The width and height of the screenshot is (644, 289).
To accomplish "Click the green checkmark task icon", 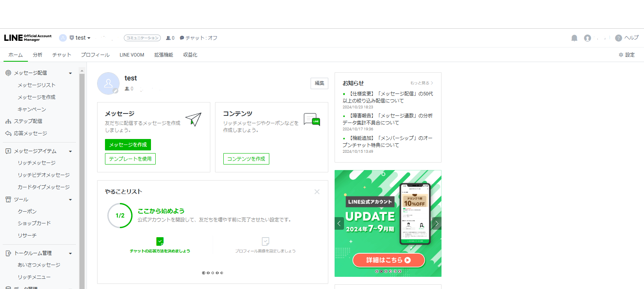I will (x=160, y=241).
